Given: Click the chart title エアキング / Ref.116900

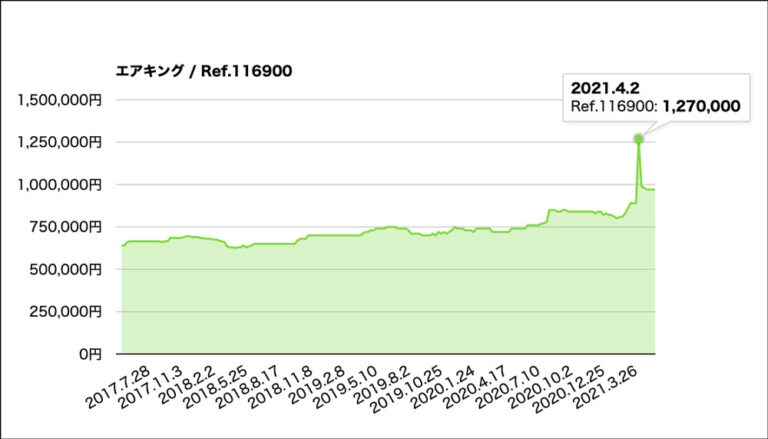Looking at the screenshot, I should (204, 72).
